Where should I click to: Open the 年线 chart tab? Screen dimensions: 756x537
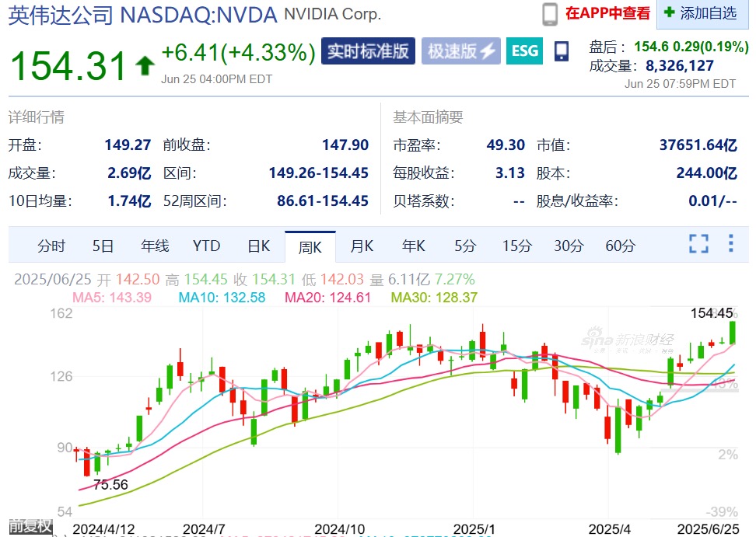[156, 246]
